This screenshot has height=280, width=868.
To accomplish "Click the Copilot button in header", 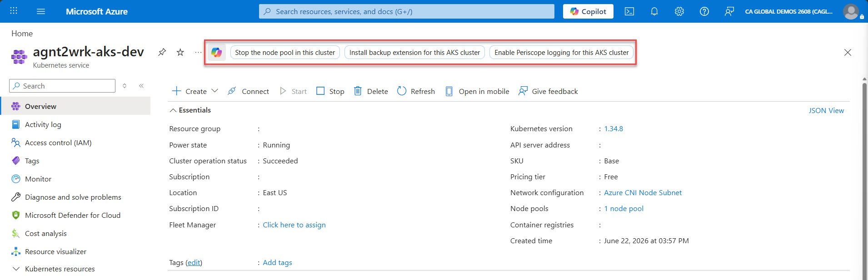I will click(x=588, y=11).
